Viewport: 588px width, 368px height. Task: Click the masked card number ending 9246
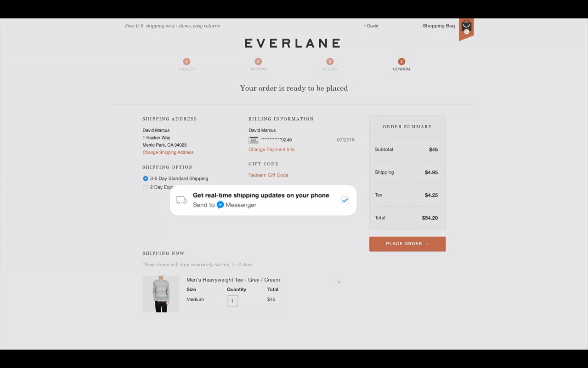(x=277, y=140)
